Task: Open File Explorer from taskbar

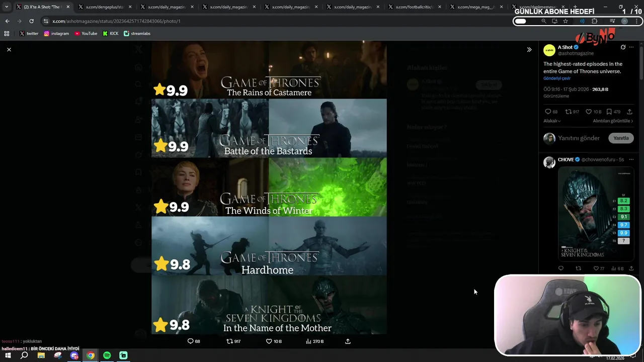Action: 41,355
